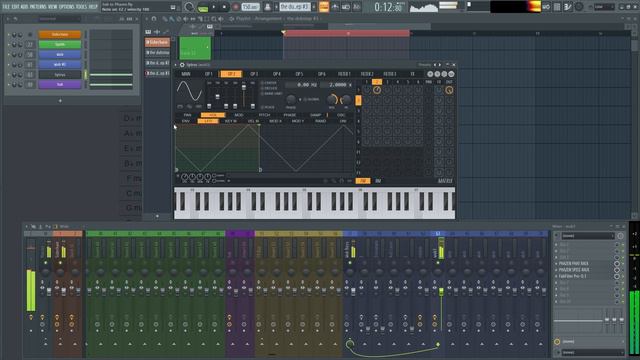This screenshot has width=640, height=360.
Task: Open the HELP menu
Action: 93,7
